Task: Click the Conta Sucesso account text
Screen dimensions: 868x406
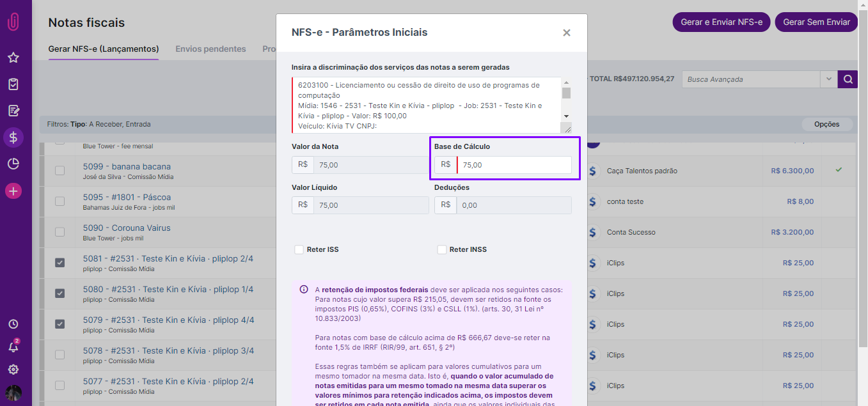Action: (631, 232)
